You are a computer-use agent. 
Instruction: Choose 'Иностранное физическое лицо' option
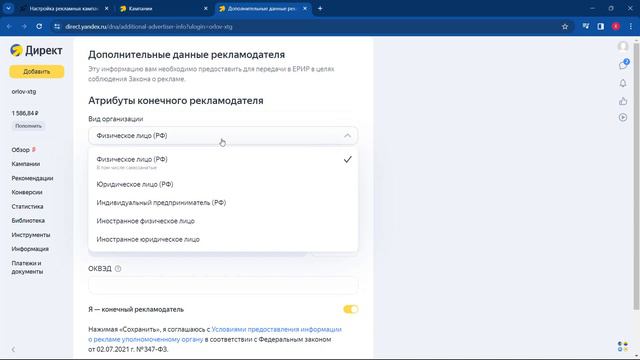tap(223, 221)
